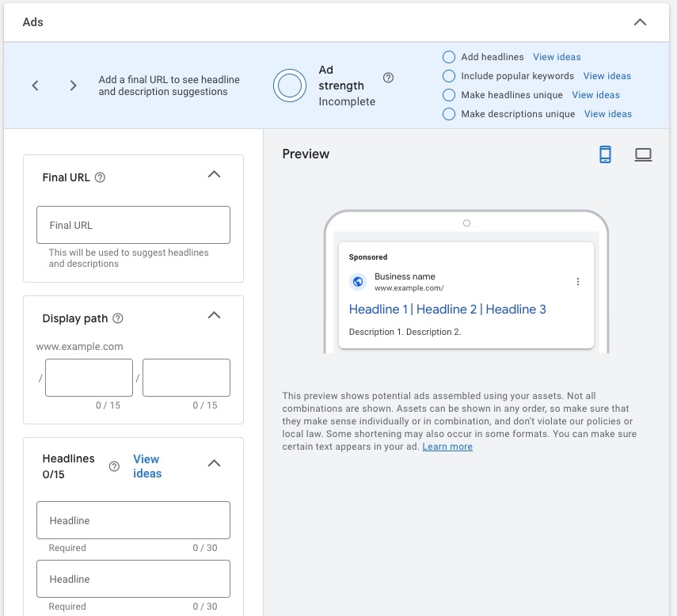677x616 pixels.
Task: Focus the Final URL input field
Action: click(133, 225)
